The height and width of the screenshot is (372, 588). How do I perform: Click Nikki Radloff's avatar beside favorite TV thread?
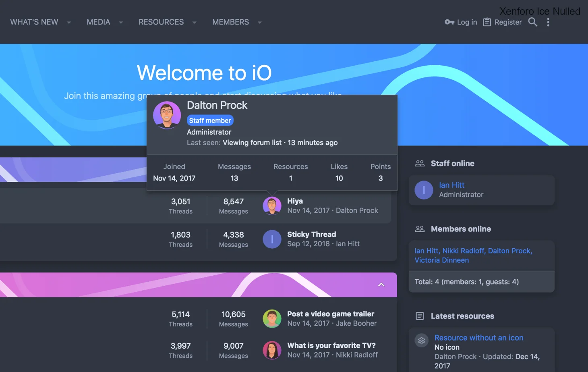(x=272, y=350)
